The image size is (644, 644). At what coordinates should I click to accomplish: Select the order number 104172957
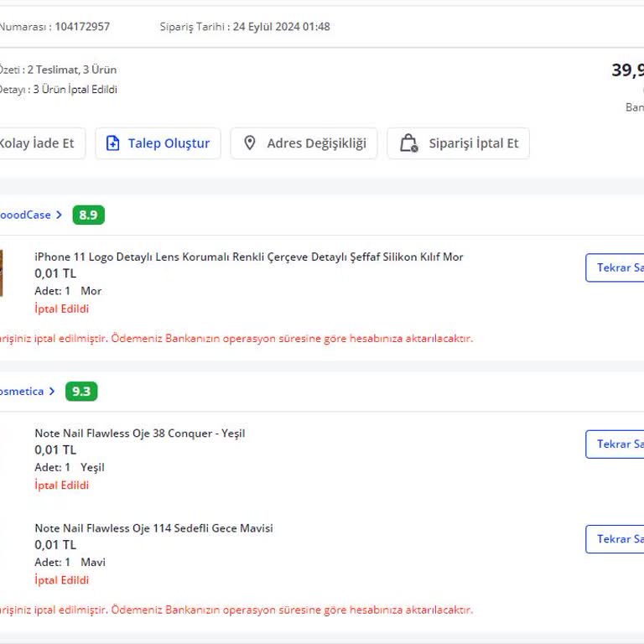point(82,27)
